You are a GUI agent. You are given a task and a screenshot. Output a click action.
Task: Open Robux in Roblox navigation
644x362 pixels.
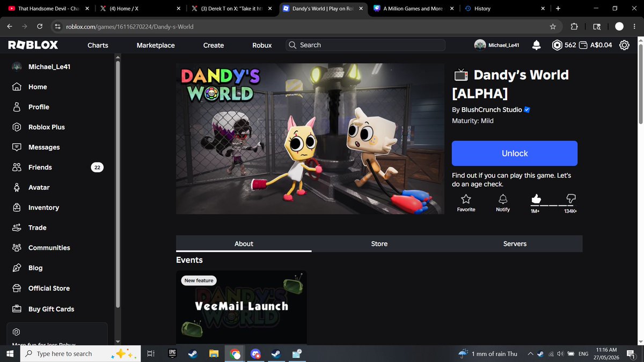(262, 45)
